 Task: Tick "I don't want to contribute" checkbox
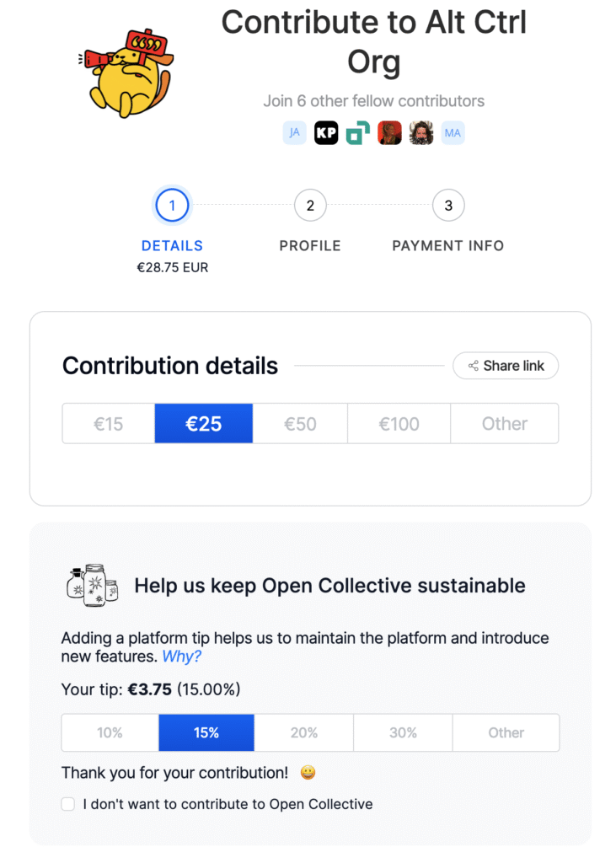(x=68, y=804)
